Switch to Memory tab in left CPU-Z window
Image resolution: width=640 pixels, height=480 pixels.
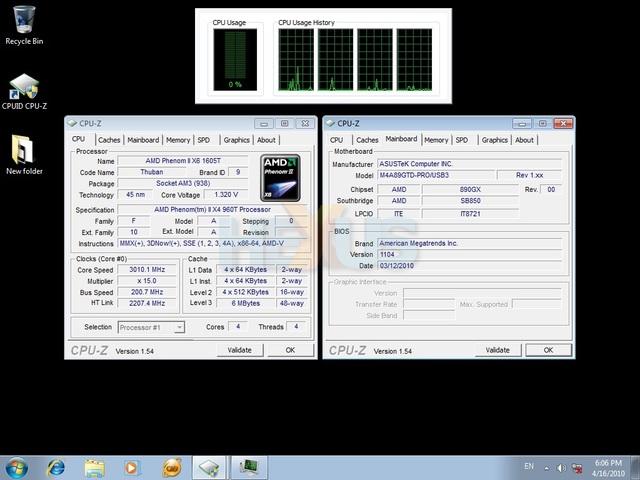tap(178, 140)
